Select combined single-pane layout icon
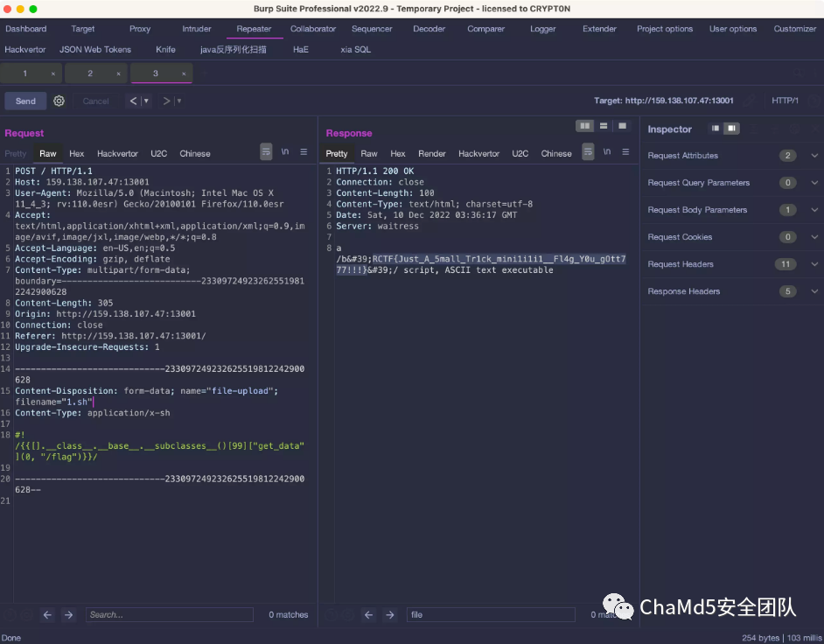The image size is (824, 644). tap(622, 126)
